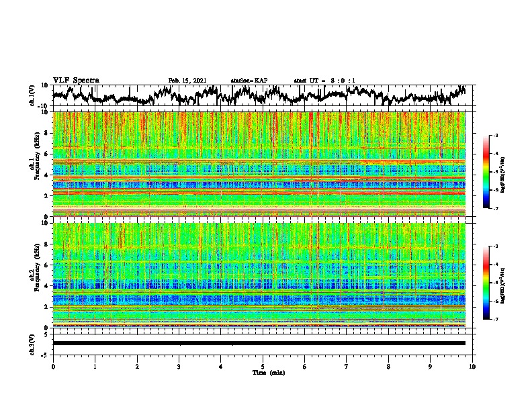Click the ch.3(V) axis label

[x=32, y=345]
